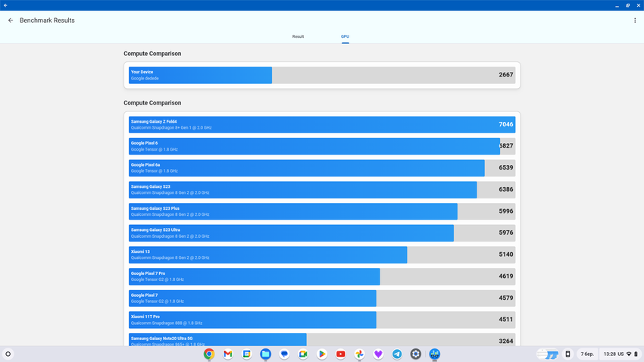The height and width of the screenshot is (362, 644).
Task: Open Settings gear in the shelf
Action: (x=416, y=354)
